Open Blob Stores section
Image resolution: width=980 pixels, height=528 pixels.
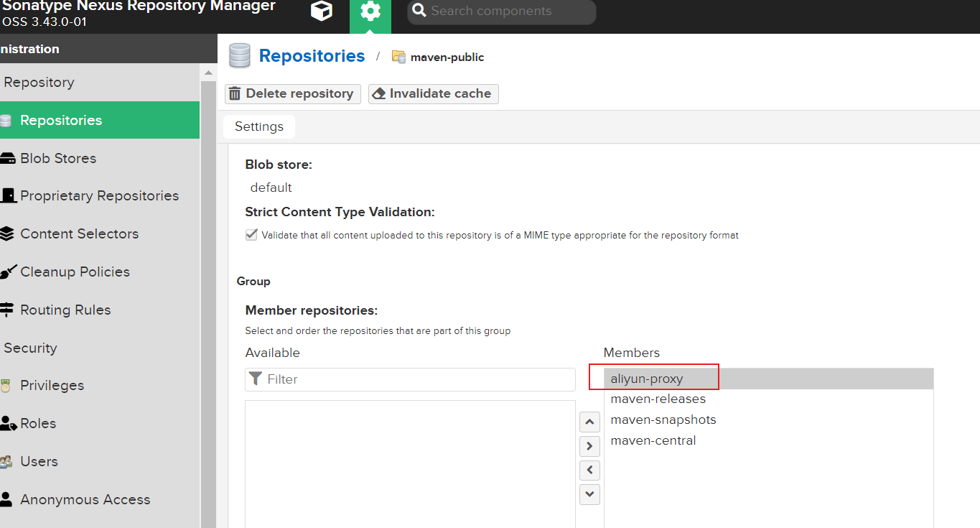point(58,158)
